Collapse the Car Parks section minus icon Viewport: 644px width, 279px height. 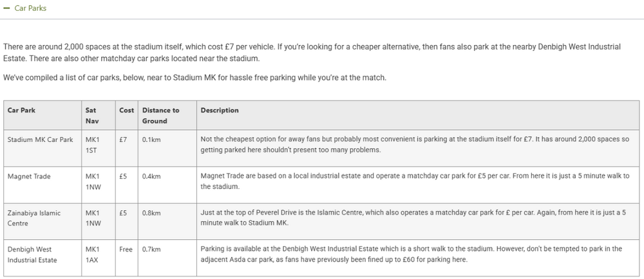coord(6,8)
